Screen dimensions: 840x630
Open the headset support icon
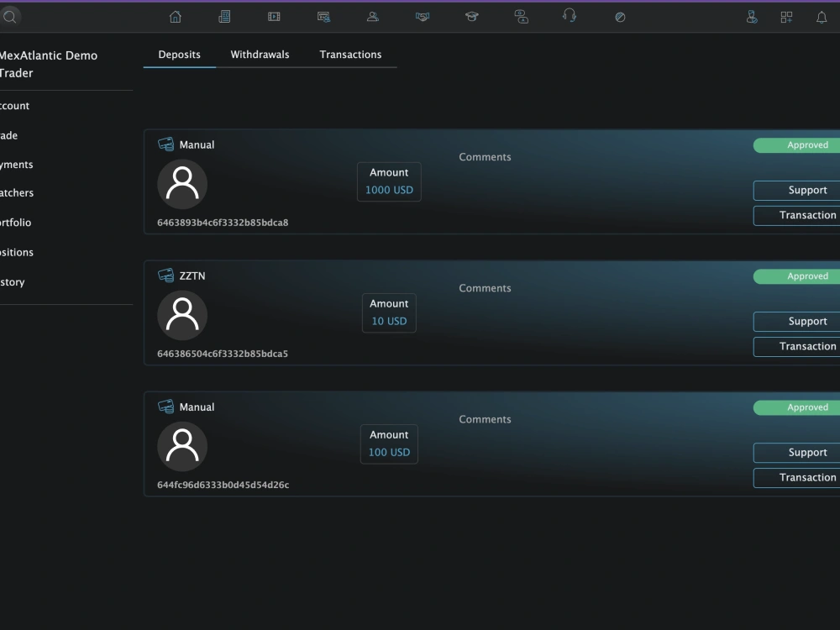tap(570, 15)
